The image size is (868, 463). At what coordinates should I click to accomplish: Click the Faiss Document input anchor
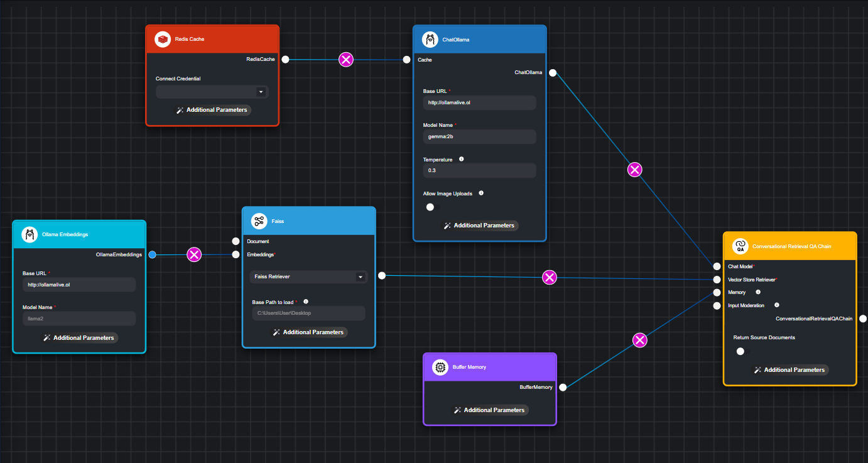(x=236, y=241)
